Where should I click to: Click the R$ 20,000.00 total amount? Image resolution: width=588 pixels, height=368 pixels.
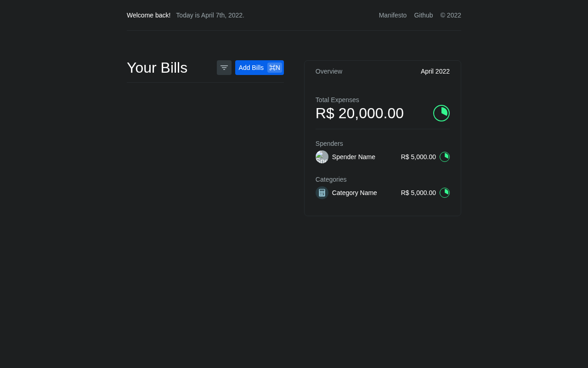(x=360, y=113)
